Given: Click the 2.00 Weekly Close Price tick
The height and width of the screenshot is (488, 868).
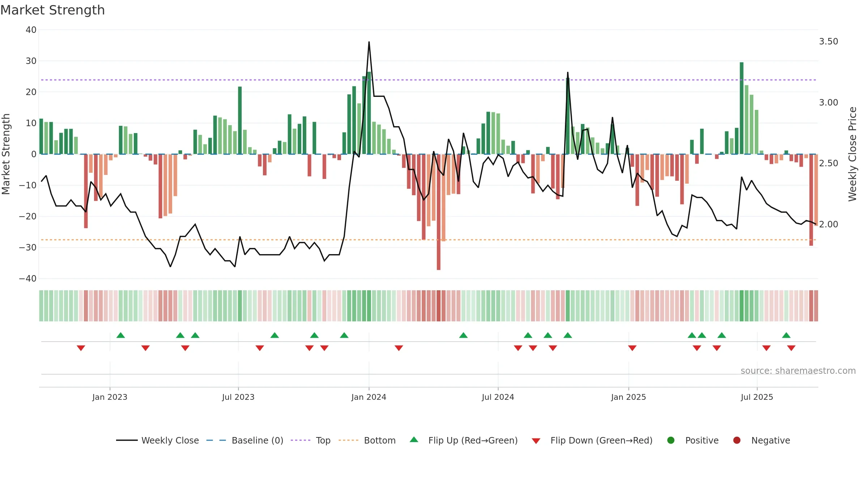Looking at the screenshot, I should coord(829,224).
